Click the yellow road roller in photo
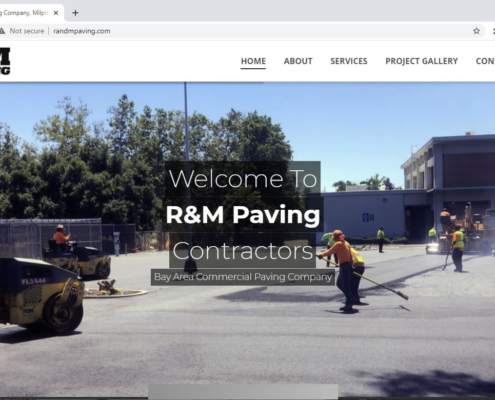Screen dimensions: 495x400 pos(40,294)
